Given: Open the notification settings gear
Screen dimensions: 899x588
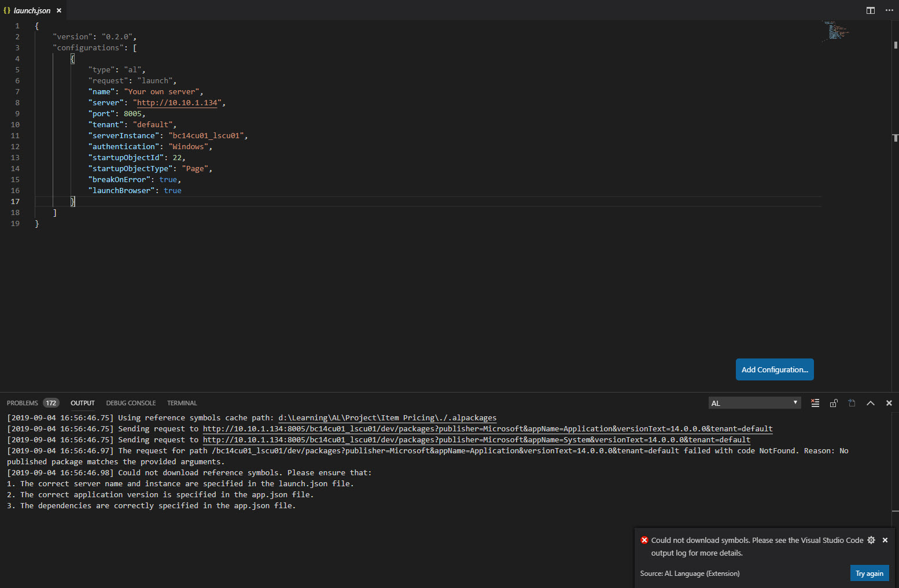Looking at the screenshot, I should point(871,540).
